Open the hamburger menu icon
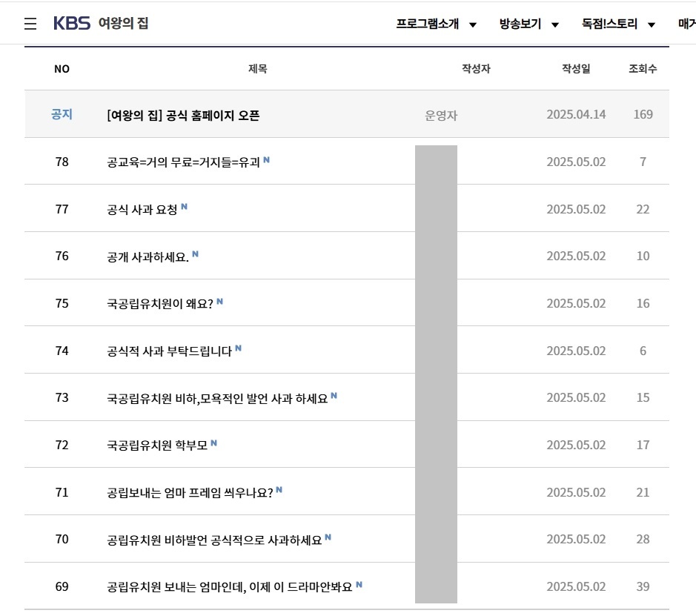Image resolution: width=696 pixels, height=616 pixels. coord(30,24)
